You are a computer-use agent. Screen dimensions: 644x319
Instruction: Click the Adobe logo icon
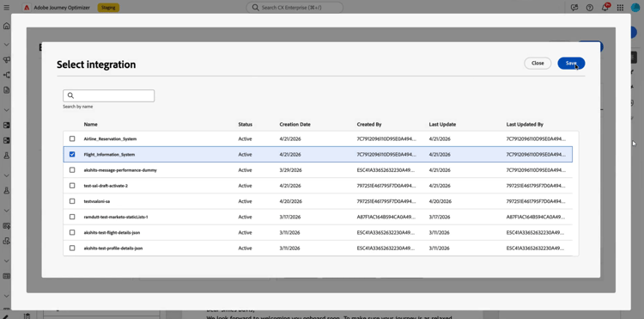point(27,8)
